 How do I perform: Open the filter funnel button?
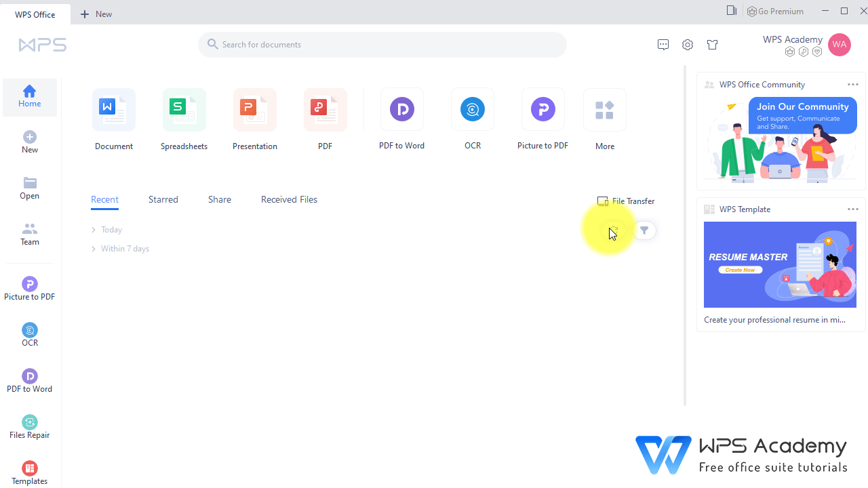tap(644, 230)
